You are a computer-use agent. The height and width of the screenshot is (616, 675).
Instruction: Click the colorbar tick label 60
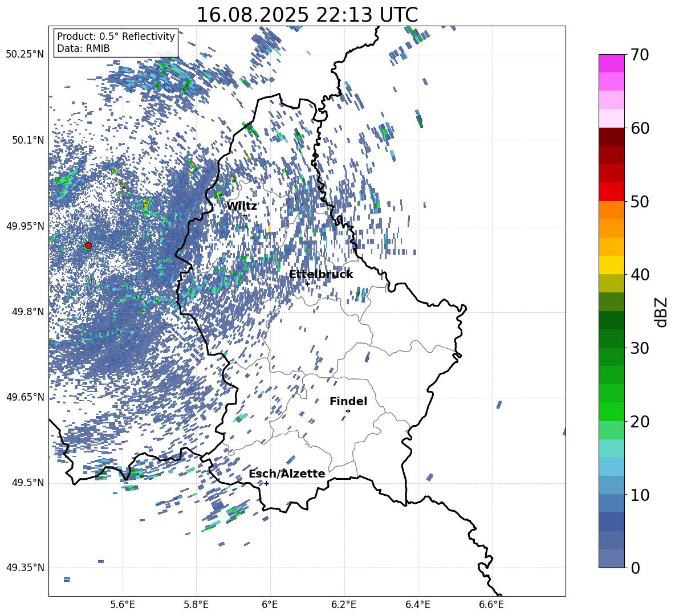(640, 128)
